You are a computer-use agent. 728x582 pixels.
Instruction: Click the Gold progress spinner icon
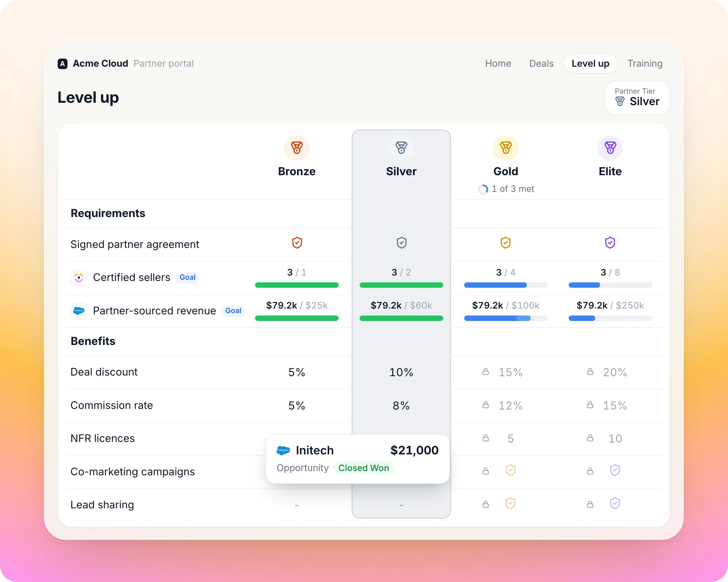click(x=483, y=189)
